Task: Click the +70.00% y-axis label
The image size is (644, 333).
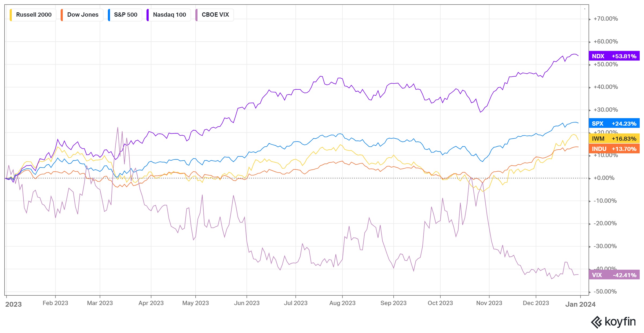Action: pos(606,19)
